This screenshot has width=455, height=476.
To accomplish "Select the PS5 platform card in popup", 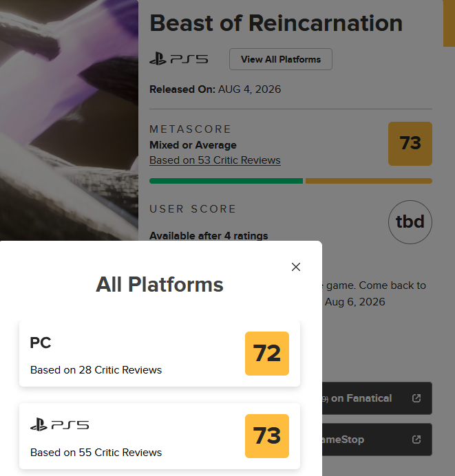I will point(160,436).
